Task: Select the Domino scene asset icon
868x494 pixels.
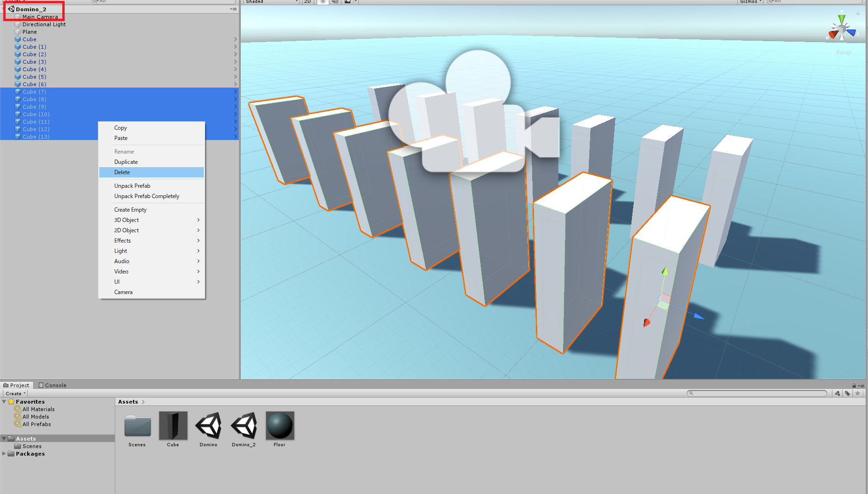Action: (x=208, y=426)
